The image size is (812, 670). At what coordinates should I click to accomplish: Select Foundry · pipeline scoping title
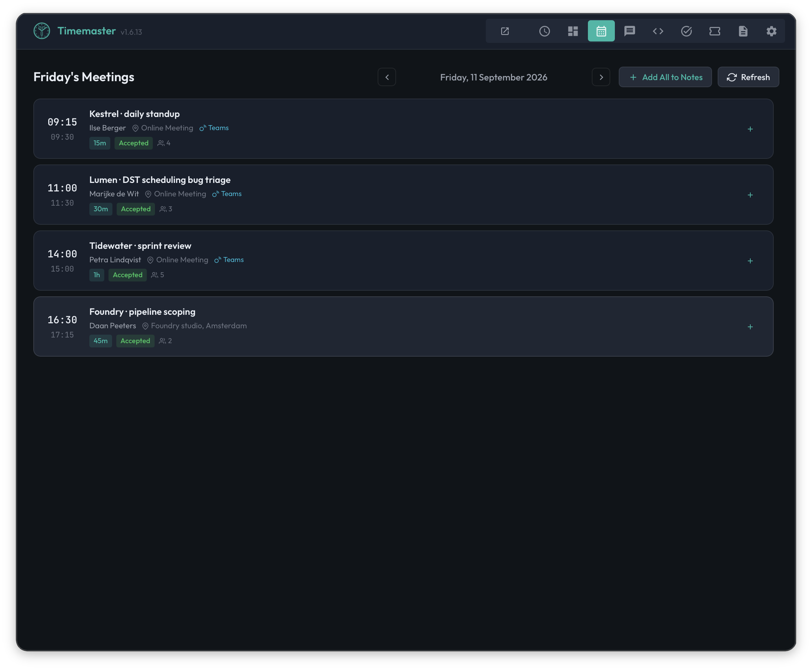143,312
